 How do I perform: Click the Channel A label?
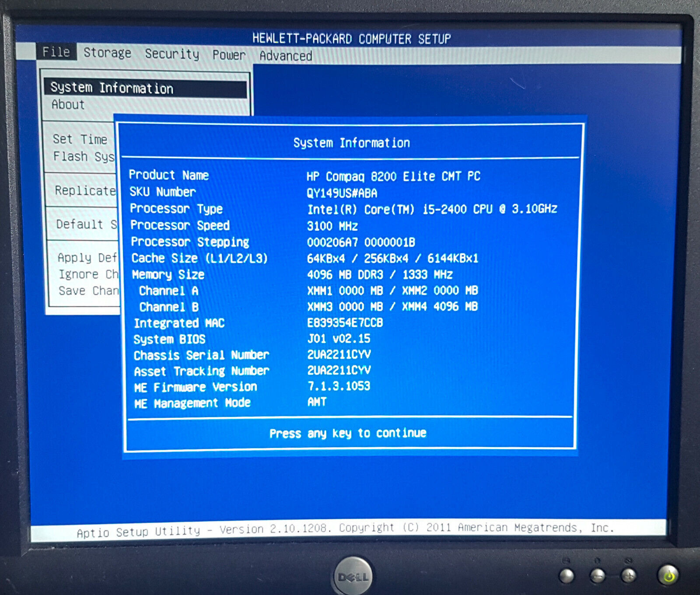(x=168, y=291)
